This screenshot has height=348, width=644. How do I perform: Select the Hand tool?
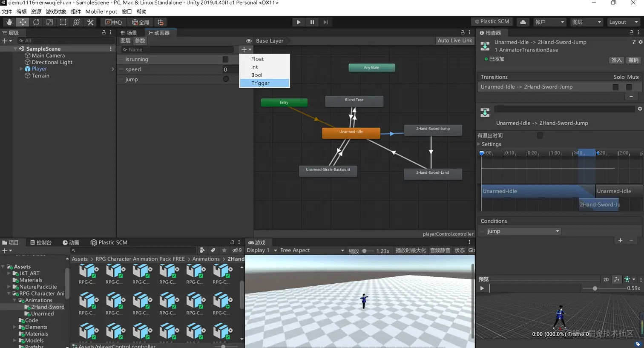point(9,22)
